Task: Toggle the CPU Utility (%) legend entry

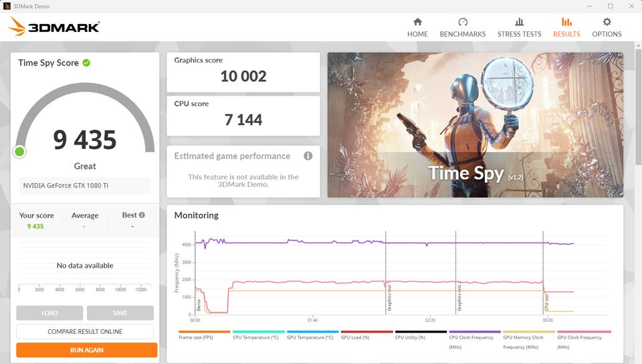Action: [x=421, y=335]
